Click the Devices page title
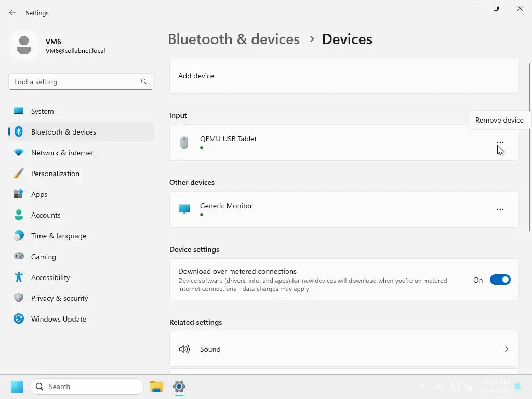 pos(347,39)
